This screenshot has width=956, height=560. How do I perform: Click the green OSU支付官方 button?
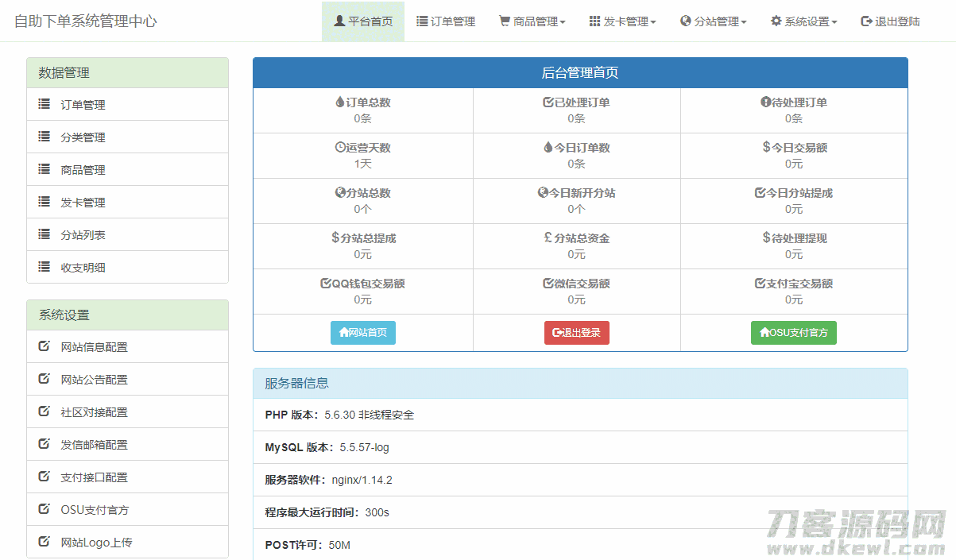click(x=793, y=333)
